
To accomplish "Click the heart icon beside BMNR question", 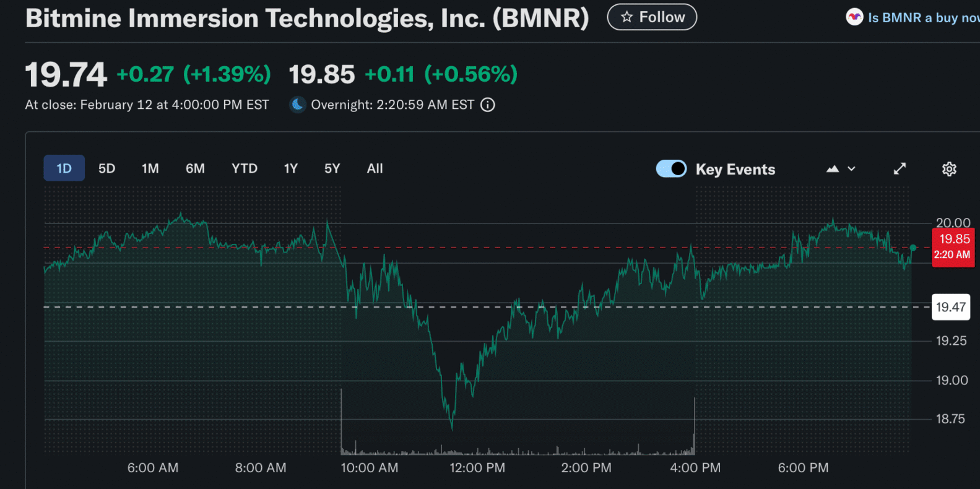I will point(854,17).
